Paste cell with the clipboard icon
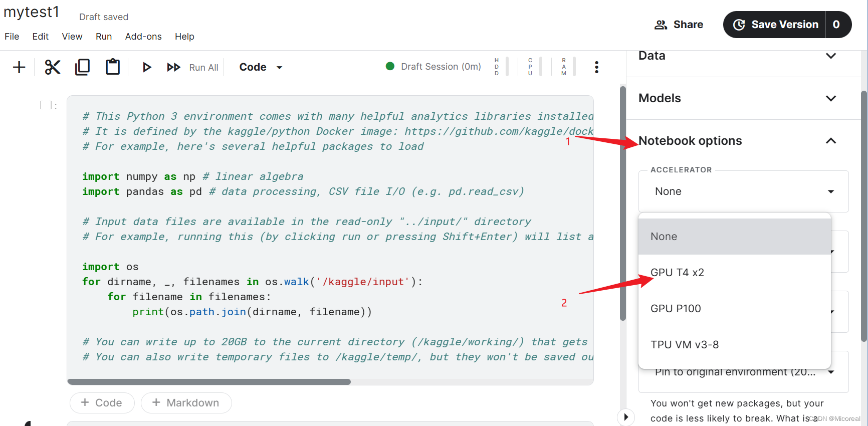This screenshot has height=426, width=868. (x=113, y=67)
